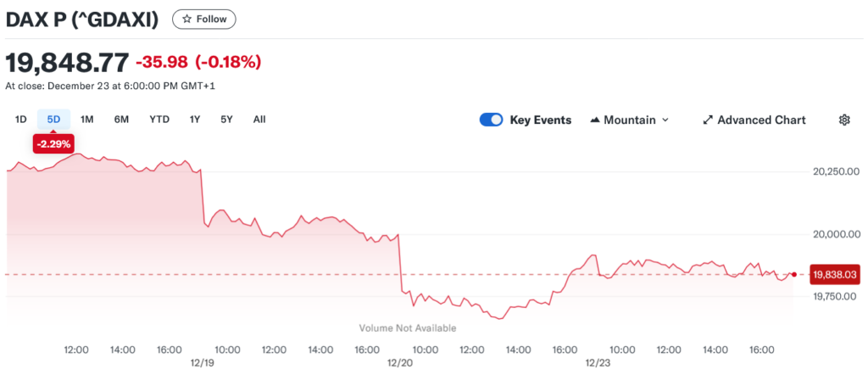Click the 12/23 date label
The image size is (868, 386).
click(596, 363)
